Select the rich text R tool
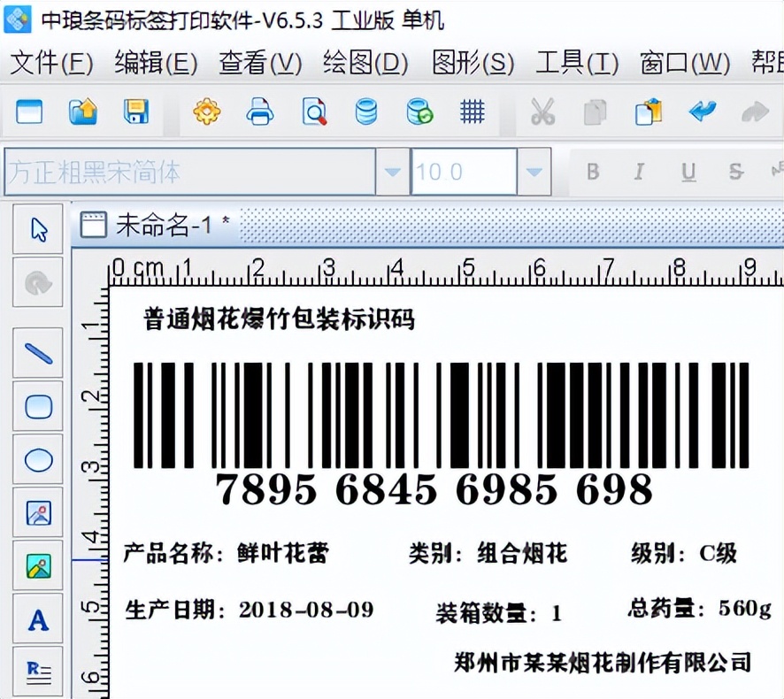The image size is (784, 699). point(38,672)
